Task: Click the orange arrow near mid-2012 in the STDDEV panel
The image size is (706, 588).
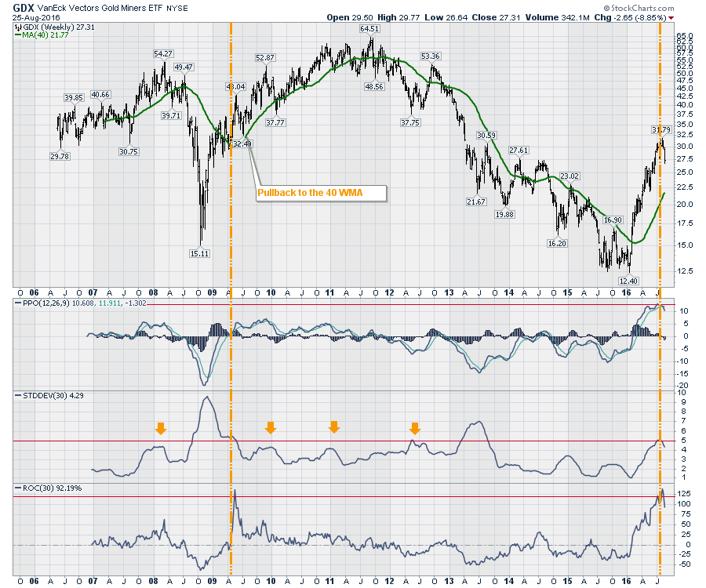Action: point(415,427)
